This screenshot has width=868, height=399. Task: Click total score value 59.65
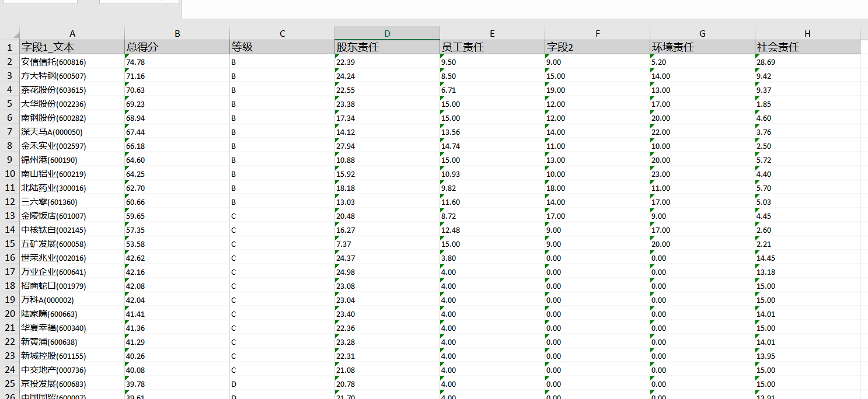tap(177, 215)
